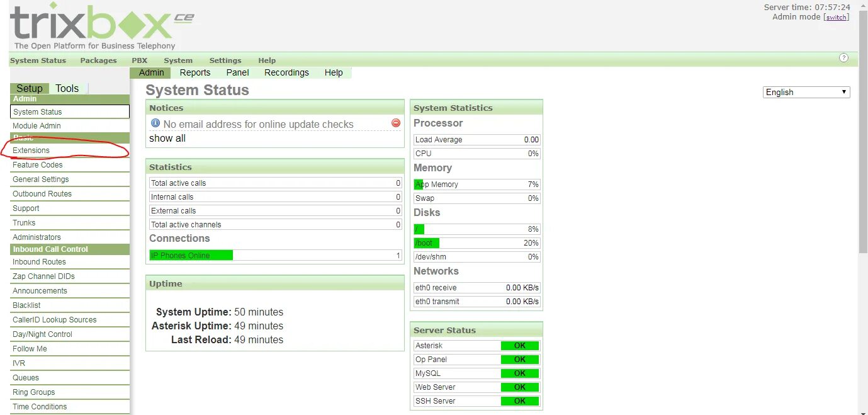
Task: Click the Internal calls row
Action: pos(276,197)
